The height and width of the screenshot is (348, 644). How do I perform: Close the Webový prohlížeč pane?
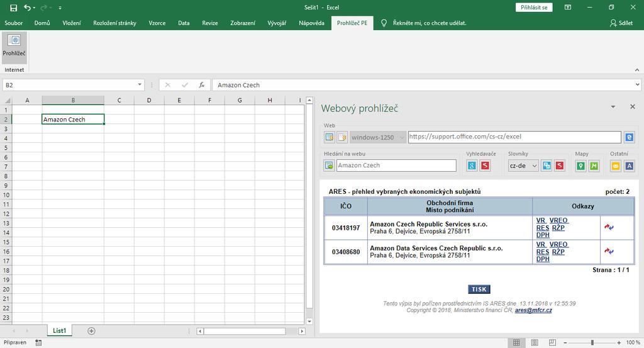click(x=633, y=107)
